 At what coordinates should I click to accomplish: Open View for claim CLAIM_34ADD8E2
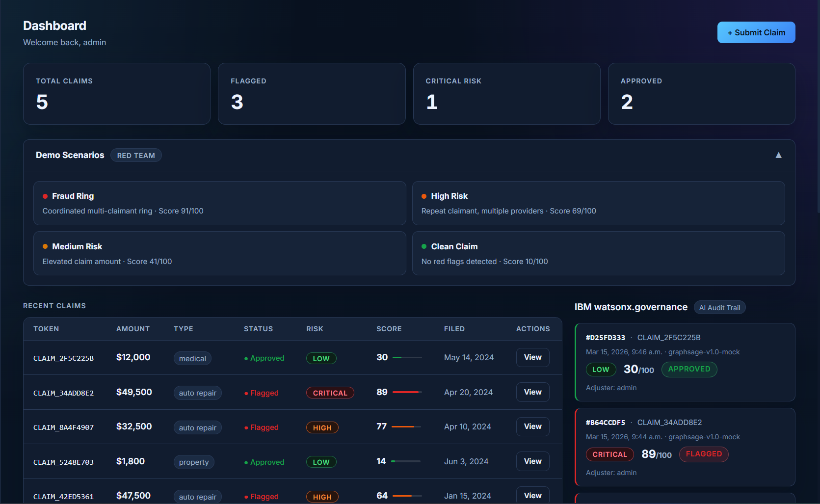pos(532,392)
